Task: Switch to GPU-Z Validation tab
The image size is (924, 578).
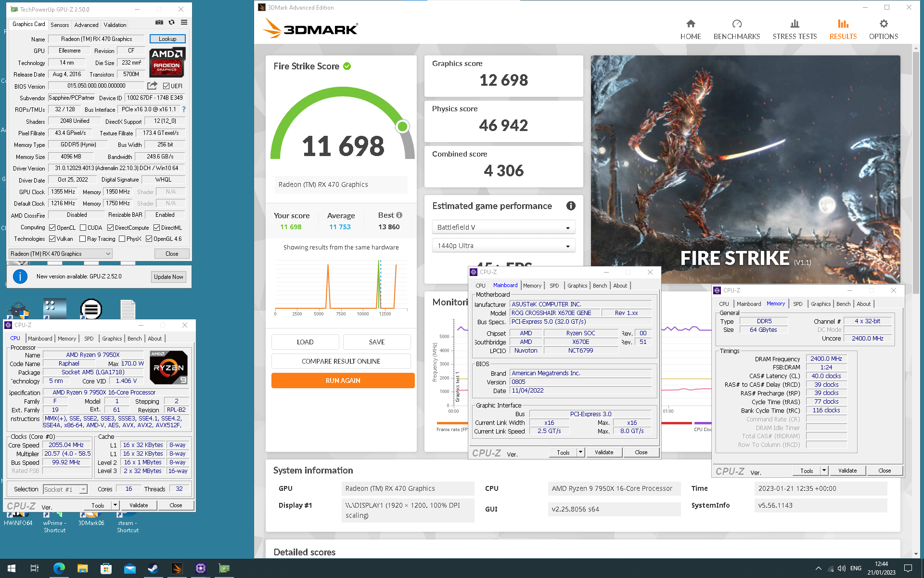Action: tap(115, 25)
